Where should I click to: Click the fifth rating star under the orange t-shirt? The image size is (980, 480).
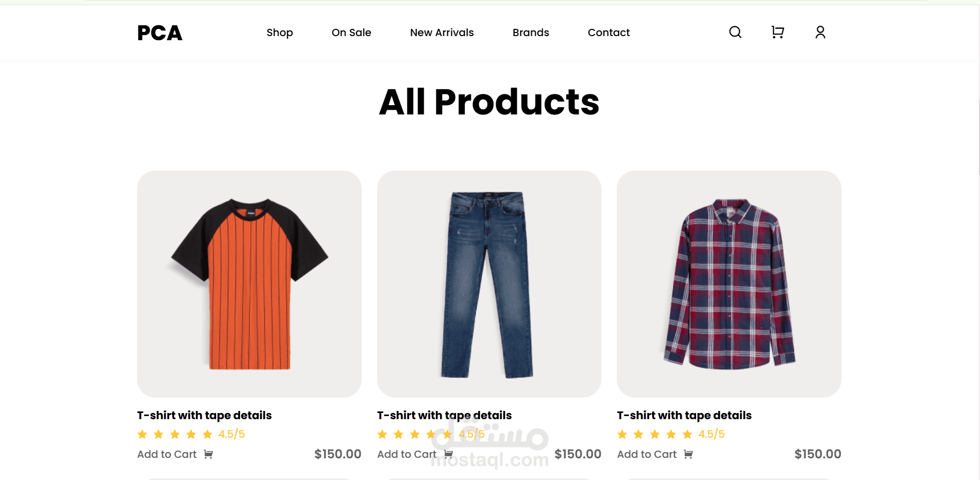pos(208,434)
